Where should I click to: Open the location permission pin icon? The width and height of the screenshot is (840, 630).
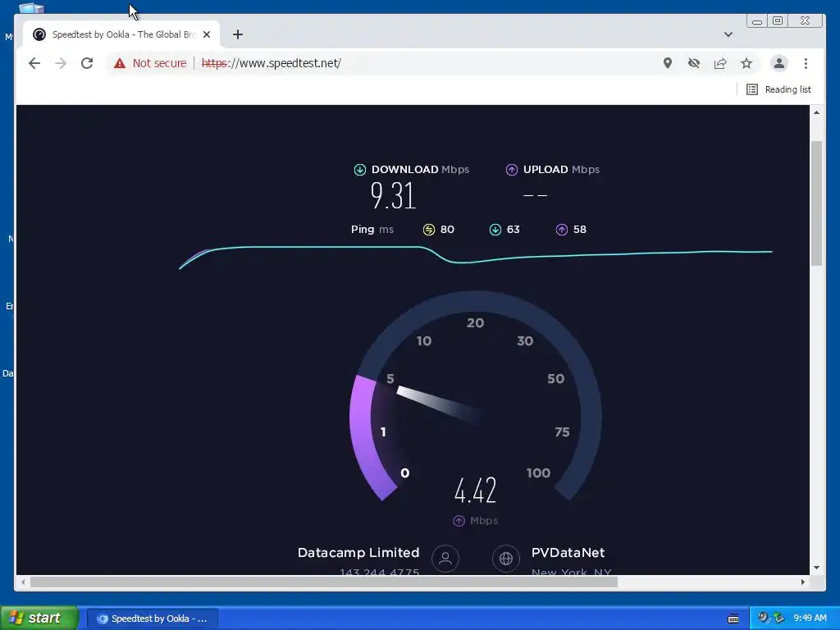(668, 63)
